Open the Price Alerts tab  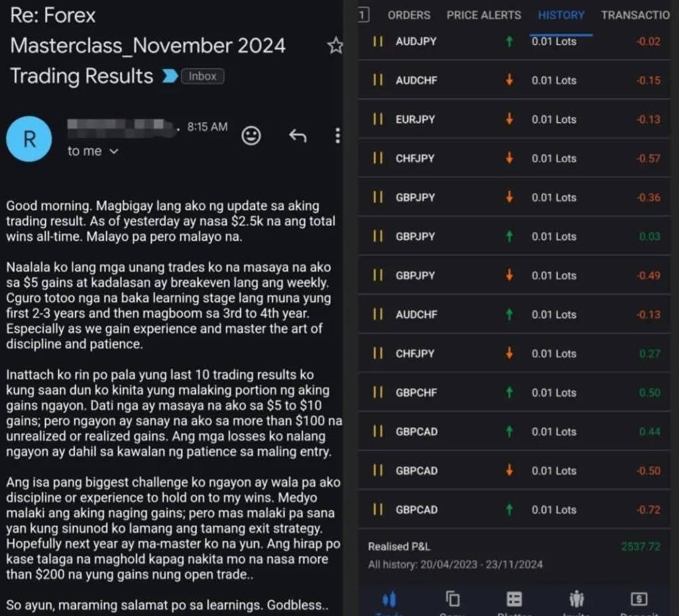(x=483, y=15)
